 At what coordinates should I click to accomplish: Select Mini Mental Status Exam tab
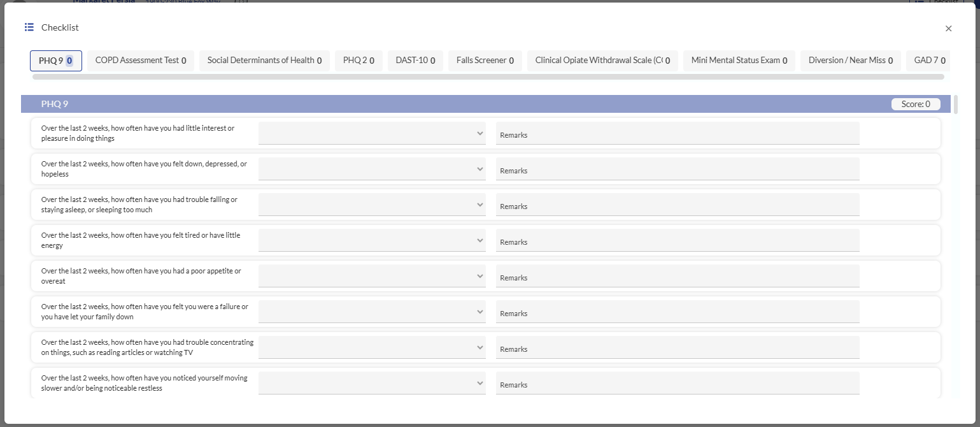[739, 61]
